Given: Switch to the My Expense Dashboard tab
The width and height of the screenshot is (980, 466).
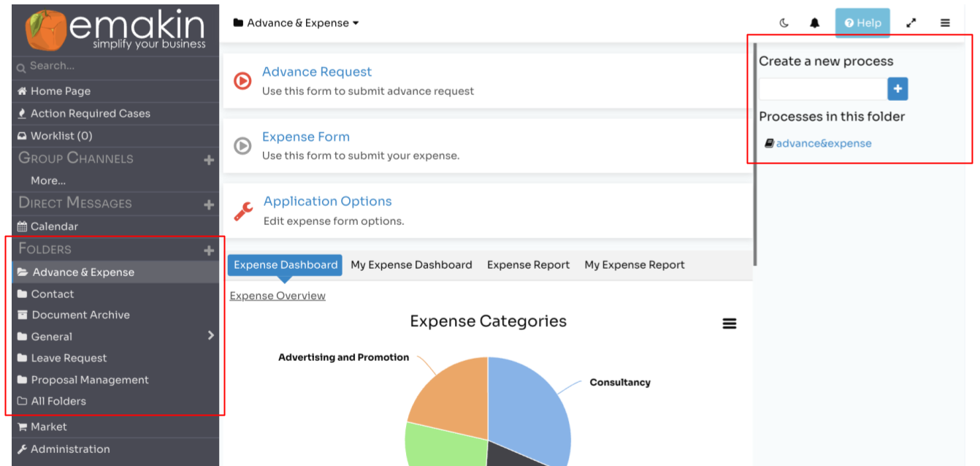Looking at the screenshot, I should pos(411,265).
